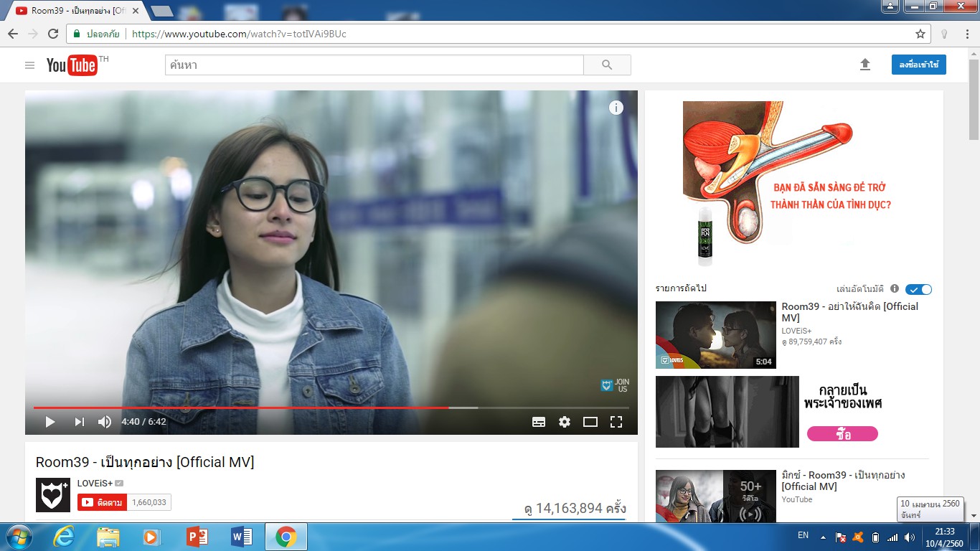This screenshot has width=980, height=551.
Task: Click the top banner advertisement image
Action: click(x=793, y=184)
